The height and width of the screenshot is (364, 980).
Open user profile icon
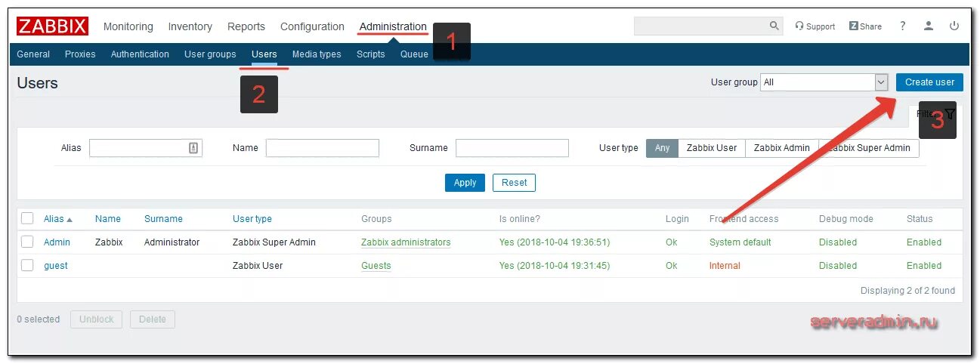coord(929,26)
